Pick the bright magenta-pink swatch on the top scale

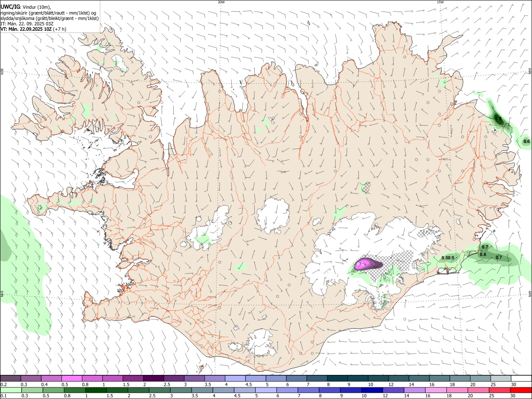(x=71, y=378)
